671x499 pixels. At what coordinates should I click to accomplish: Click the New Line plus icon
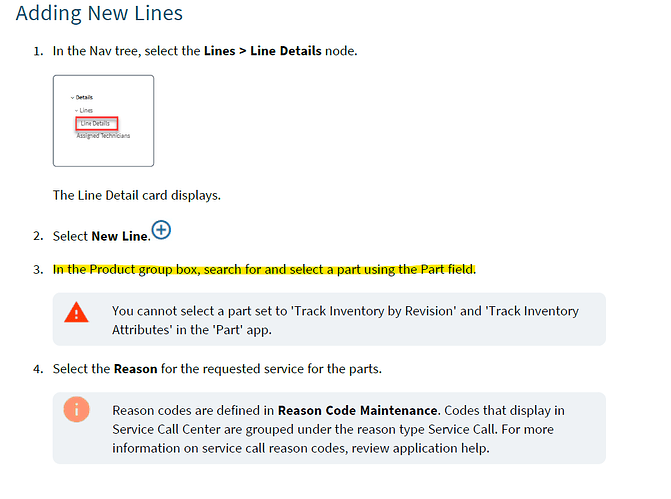pyautogui.click(x=161, y=230)
